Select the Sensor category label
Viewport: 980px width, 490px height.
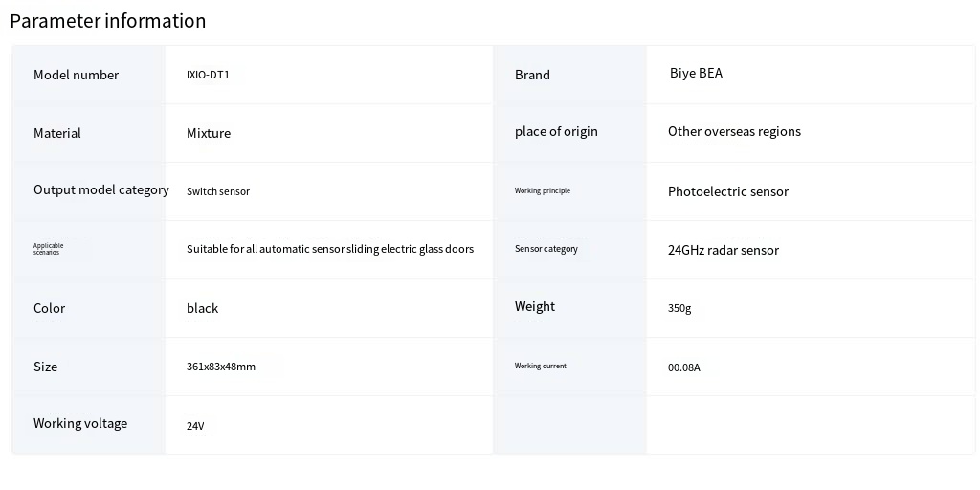pyautogui.click(x=546, y=249)
